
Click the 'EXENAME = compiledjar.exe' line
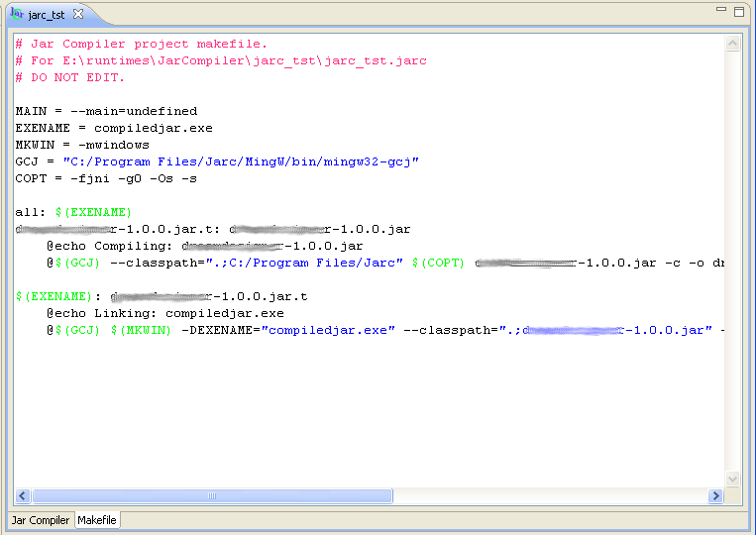(114, 128)
